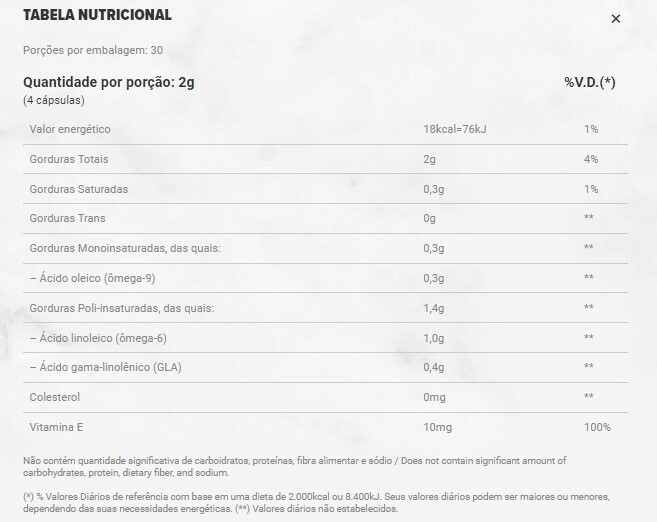Click the Valores Diários de referência footnote
This screenshot has height=522, width=657.
coord(316,503)
